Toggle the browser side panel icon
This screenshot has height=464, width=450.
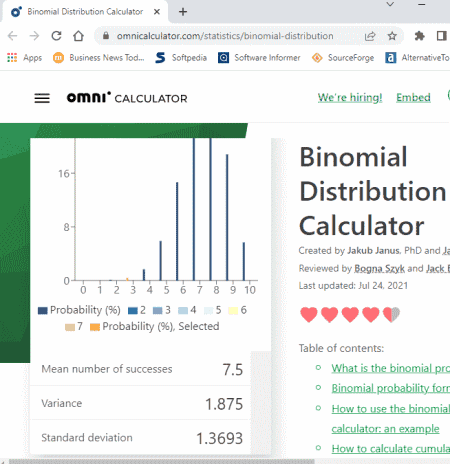[441, 36]
